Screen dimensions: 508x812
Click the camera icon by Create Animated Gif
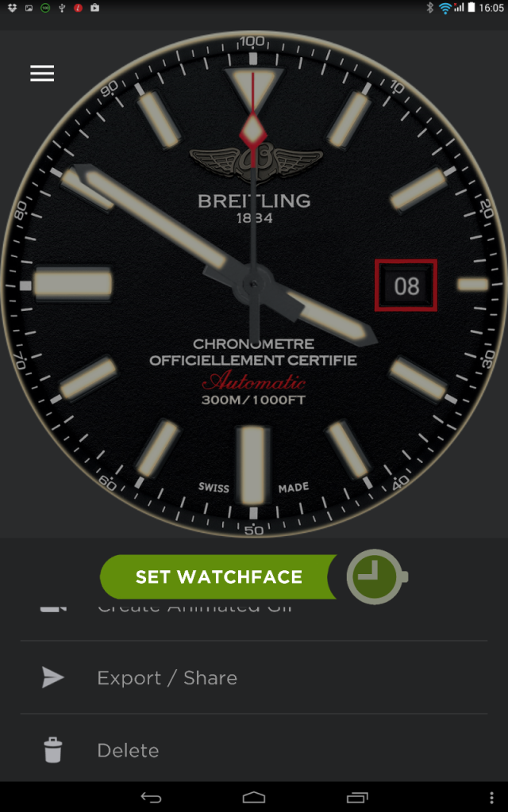click(53, 607)
